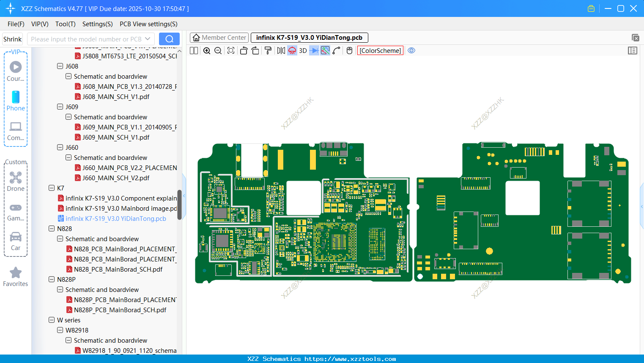
Task: Switch to 3D board view
Action: (x=303, y=51)
